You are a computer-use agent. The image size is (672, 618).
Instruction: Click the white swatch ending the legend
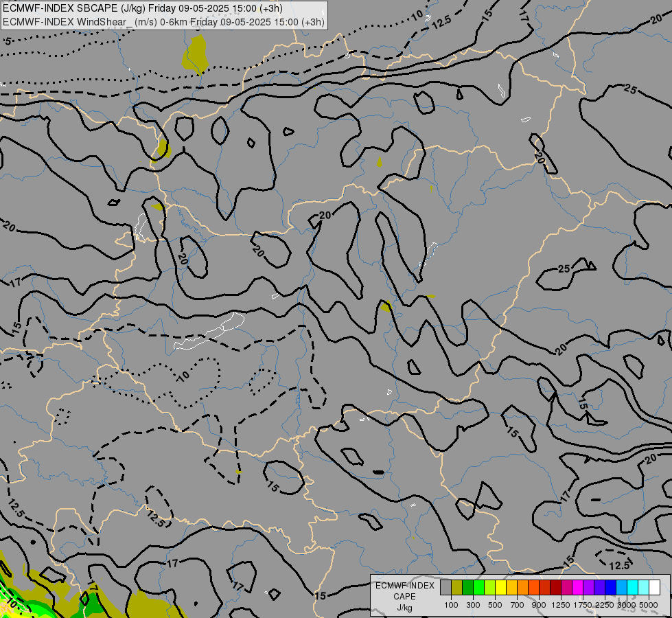(654, 587)
